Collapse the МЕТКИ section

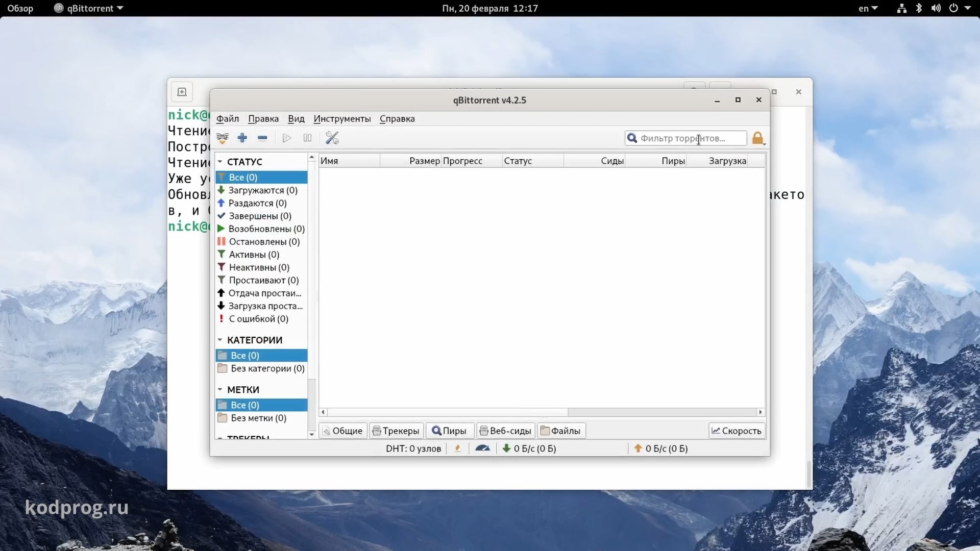pos(220,389)
